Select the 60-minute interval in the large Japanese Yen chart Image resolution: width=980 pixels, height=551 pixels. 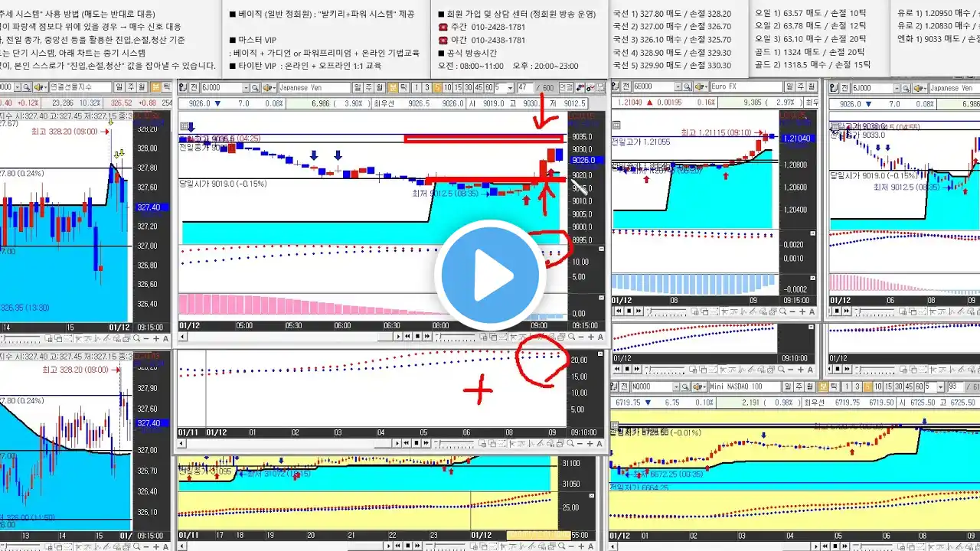click(488, 88)
